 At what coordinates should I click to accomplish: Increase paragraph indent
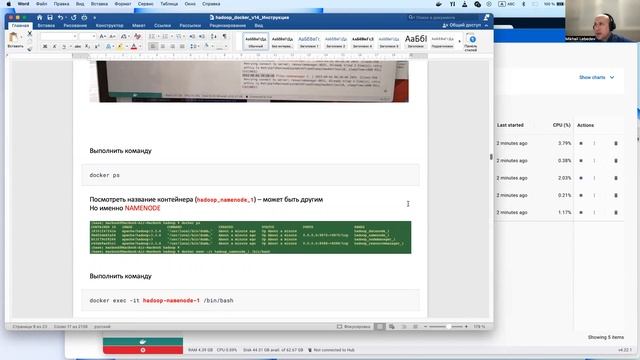click(x=202, y=36)
